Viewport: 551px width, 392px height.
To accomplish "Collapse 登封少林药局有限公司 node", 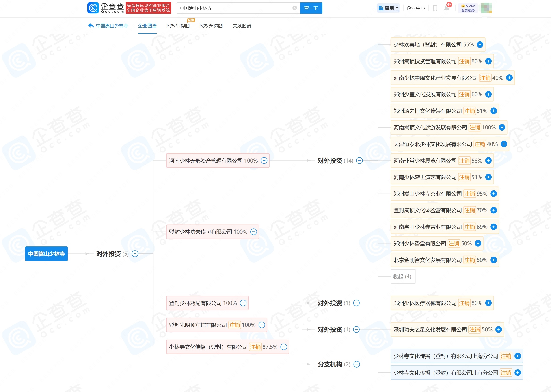I will [243, 303].
